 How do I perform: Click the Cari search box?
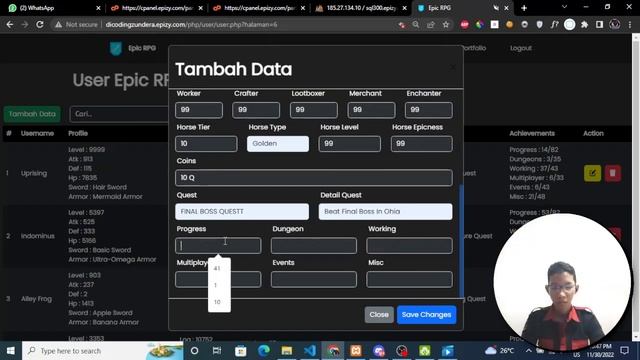click(119, 114)
